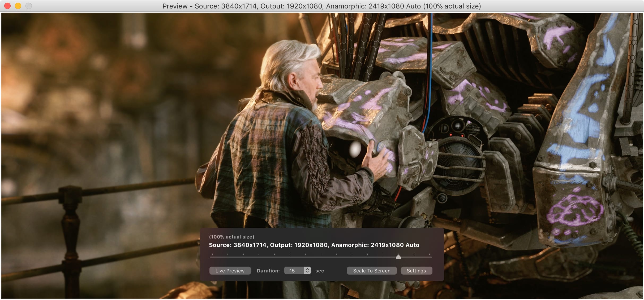Click the sec unit label beside the duration field
The width and height of the screenshot is (644, 300).
pos(320,271)
